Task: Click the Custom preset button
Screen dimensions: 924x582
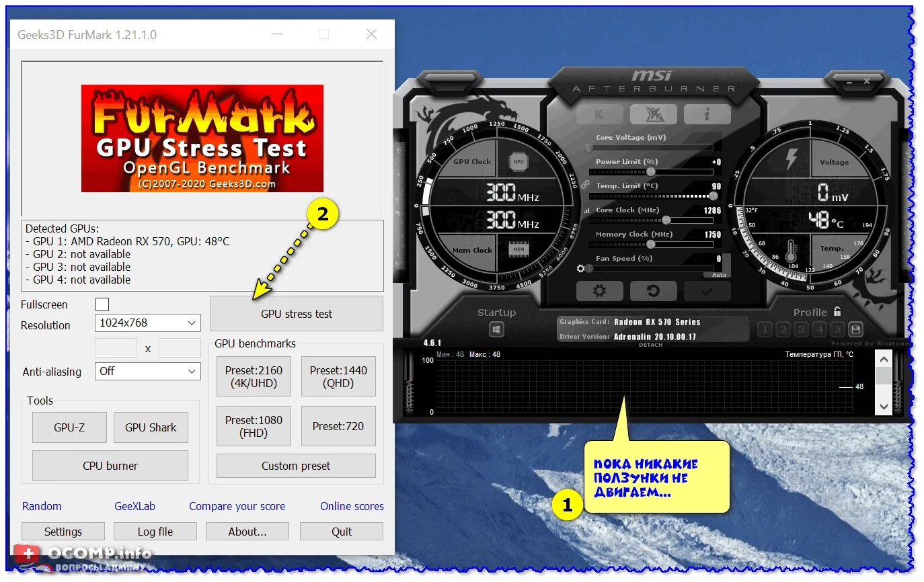Action: [296, 466]
